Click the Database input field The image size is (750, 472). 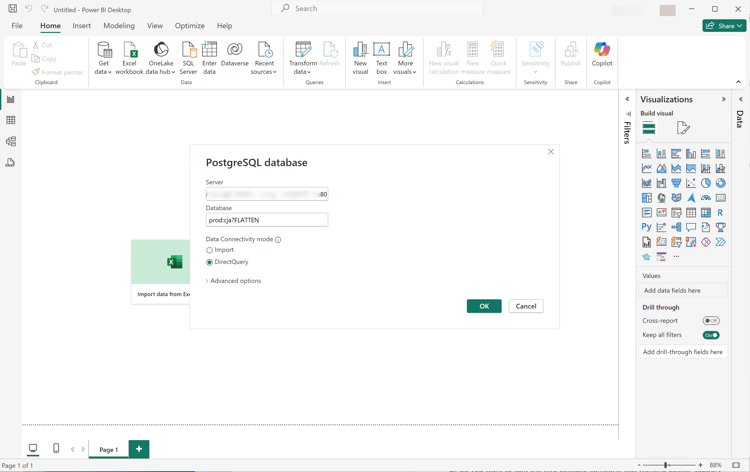click(x=267, y=220)
